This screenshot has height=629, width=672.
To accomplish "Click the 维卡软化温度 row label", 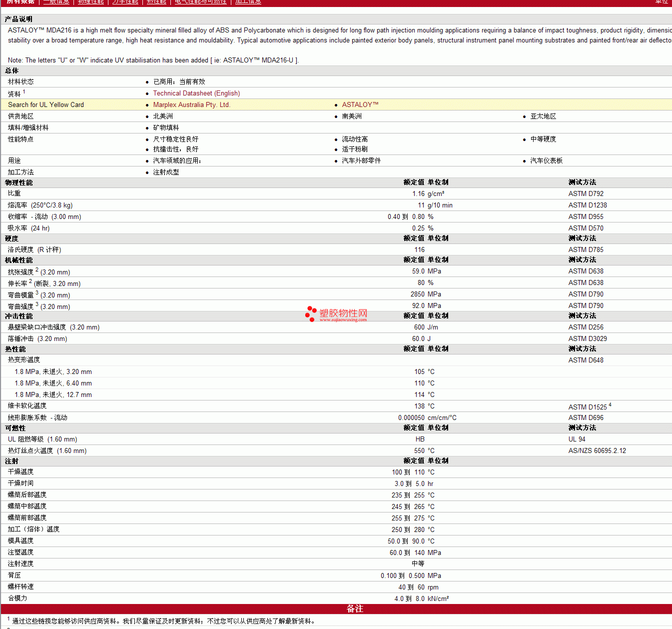I will [27, 406].
